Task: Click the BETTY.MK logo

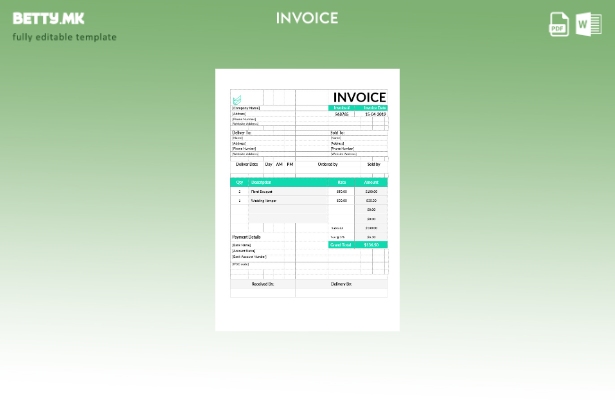Action: (48, 18)
